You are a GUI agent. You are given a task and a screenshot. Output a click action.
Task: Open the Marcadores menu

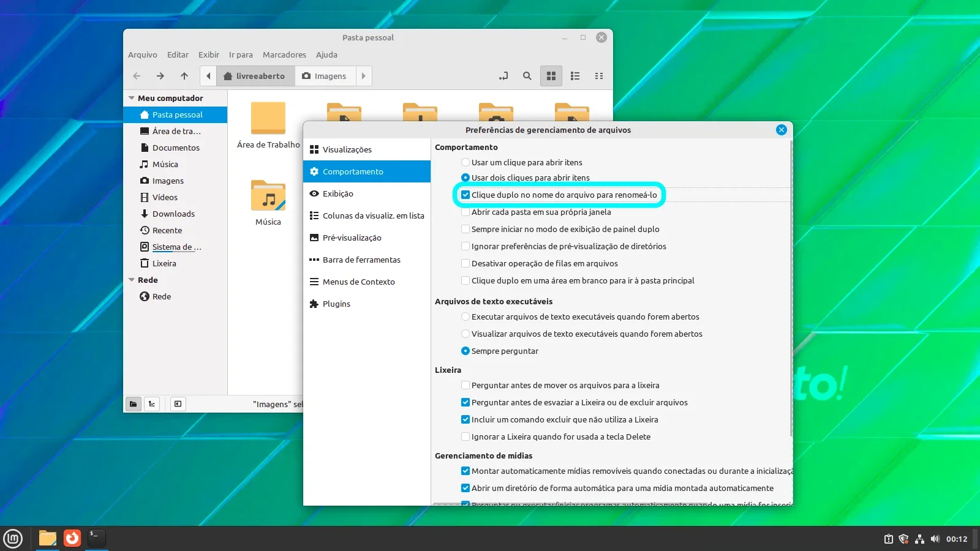284,54
